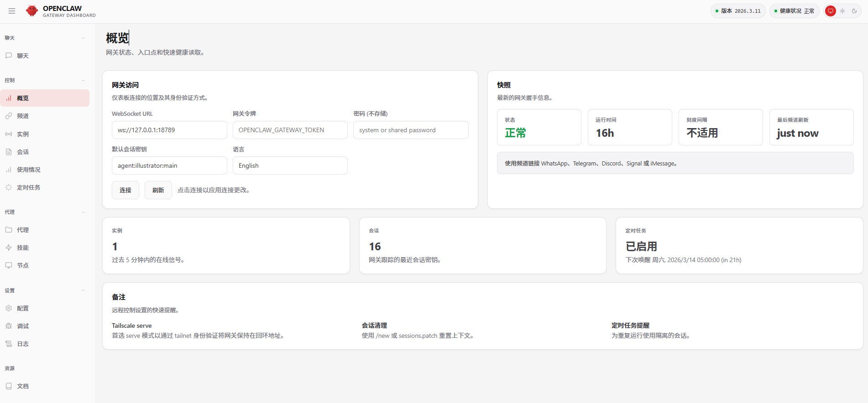868x403 pixels.
Task: Click the 刻度间隔 不适用 value
Action: point(702,133)
